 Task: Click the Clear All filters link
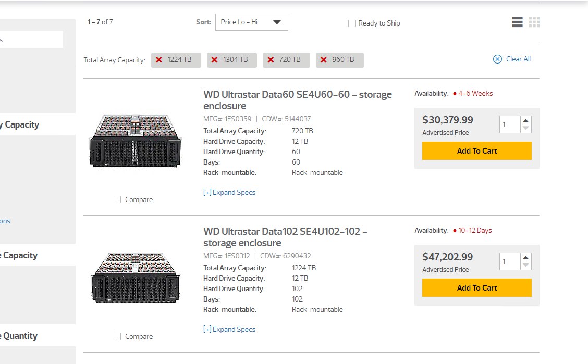(512, 59)
